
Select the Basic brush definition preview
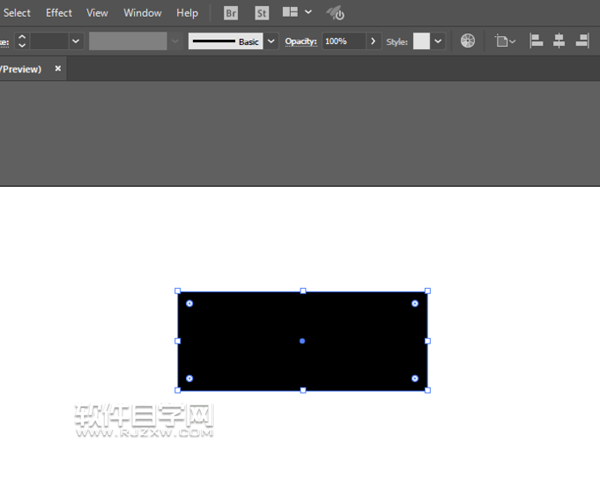click(x=225, y=41)
